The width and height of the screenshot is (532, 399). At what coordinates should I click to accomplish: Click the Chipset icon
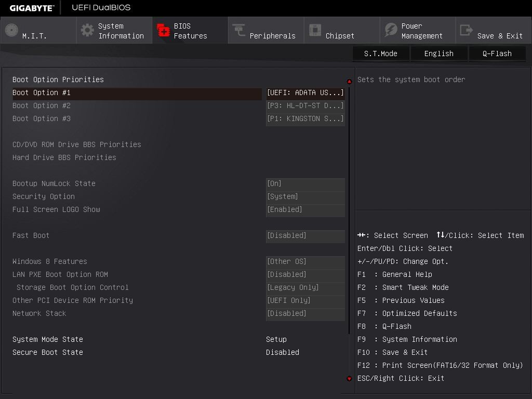(x=315, y=30)
